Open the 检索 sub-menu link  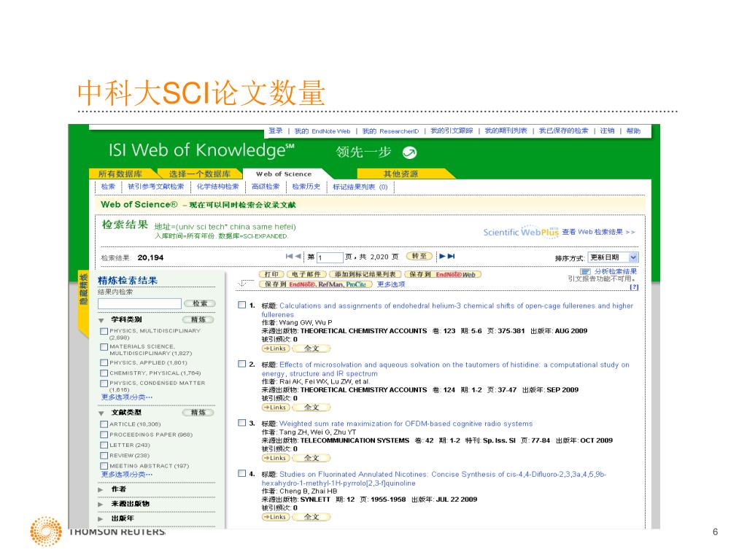pos(108,187)
